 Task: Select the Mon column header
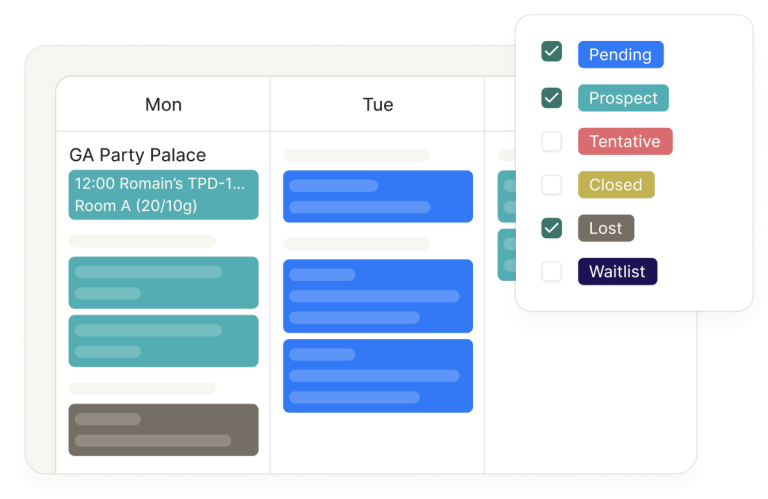(163, 104)
